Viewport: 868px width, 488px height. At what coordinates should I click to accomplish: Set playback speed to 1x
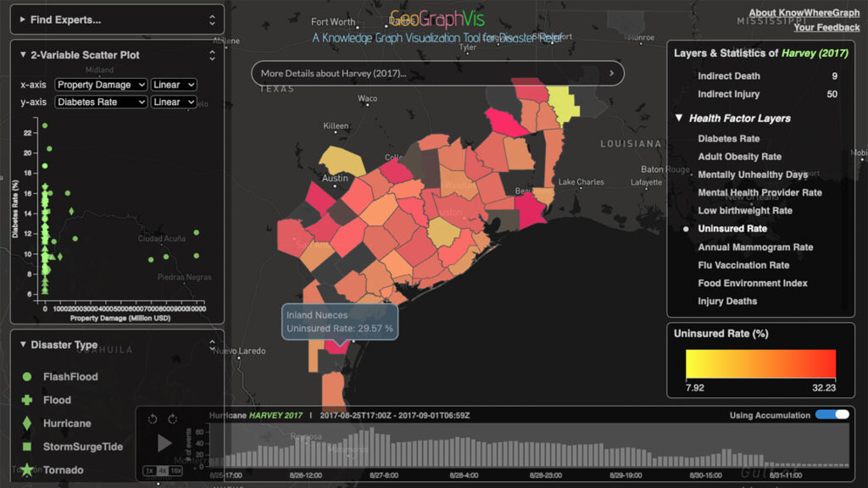click(149, 471)
